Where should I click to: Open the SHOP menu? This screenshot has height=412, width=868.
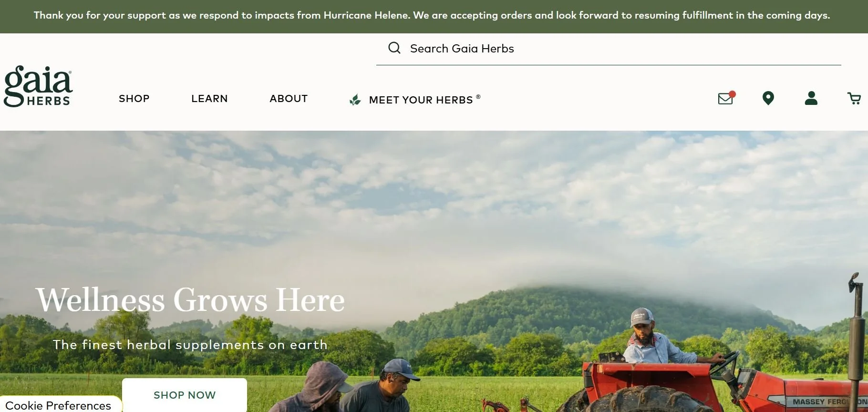click(134, 99)
